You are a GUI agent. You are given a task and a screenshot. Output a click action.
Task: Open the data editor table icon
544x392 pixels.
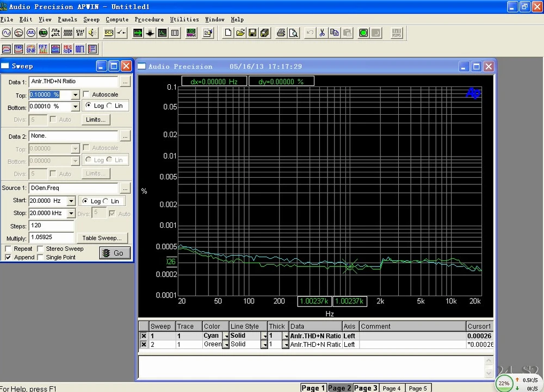click(175, 33)
